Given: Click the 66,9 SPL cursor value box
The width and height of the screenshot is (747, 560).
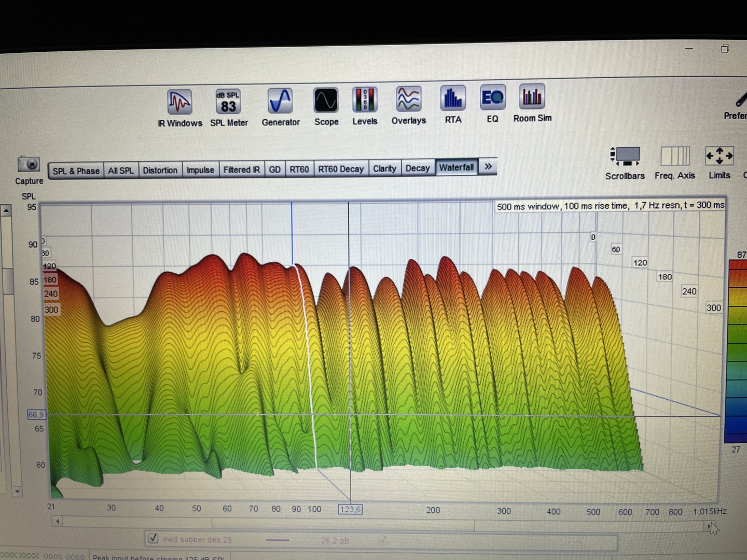Looking at the screenshot, I should (x=36, y=414).
